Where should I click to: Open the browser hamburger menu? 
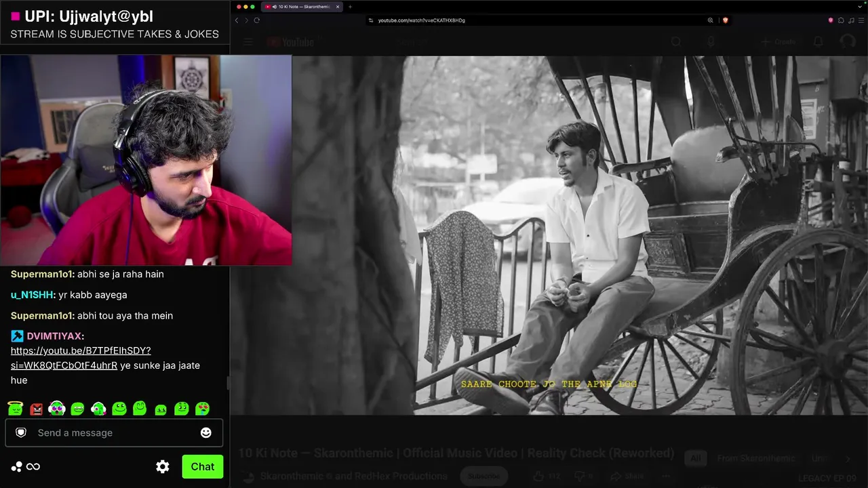click(x=861, y=20)
